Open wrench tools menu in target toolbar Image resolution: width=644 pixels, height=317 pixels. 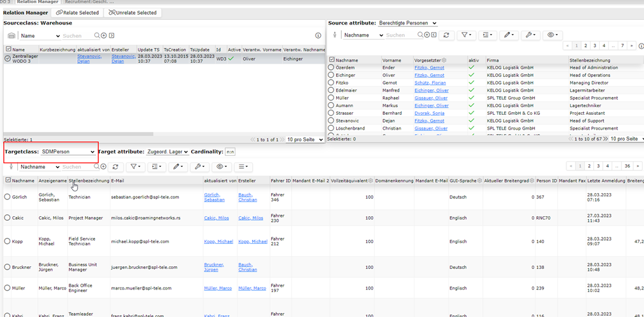pyautogui.click(x=200, y=167)
